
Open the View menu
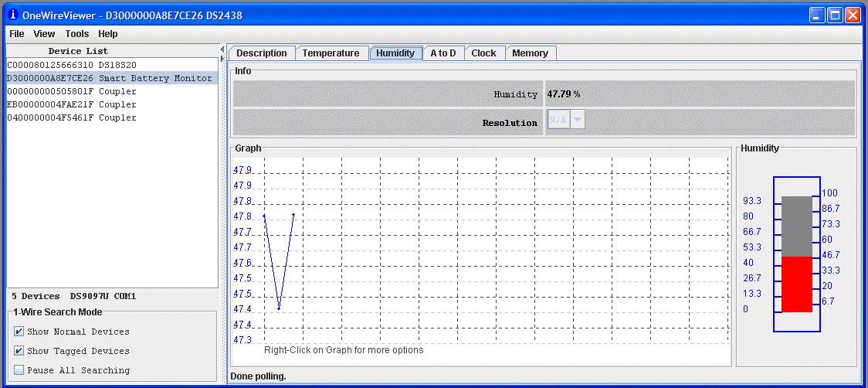pos(44,34)
